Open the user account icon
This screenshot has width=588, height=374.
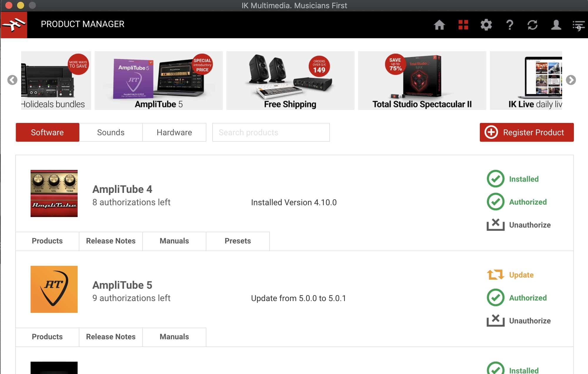(x=556, y=25)
